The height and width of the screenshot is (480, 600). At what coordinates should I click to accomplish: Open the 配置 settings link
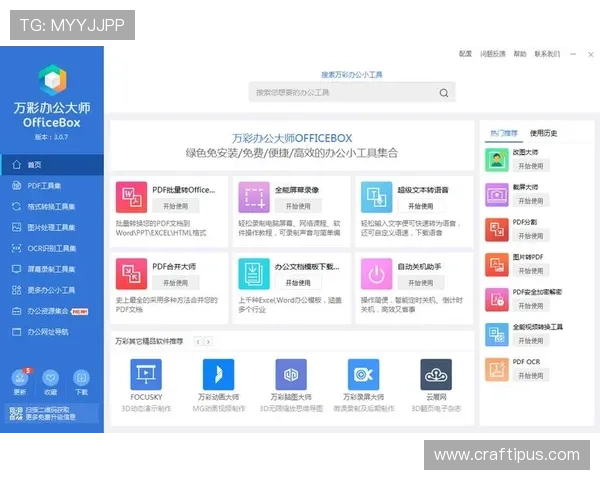[465, 54]
